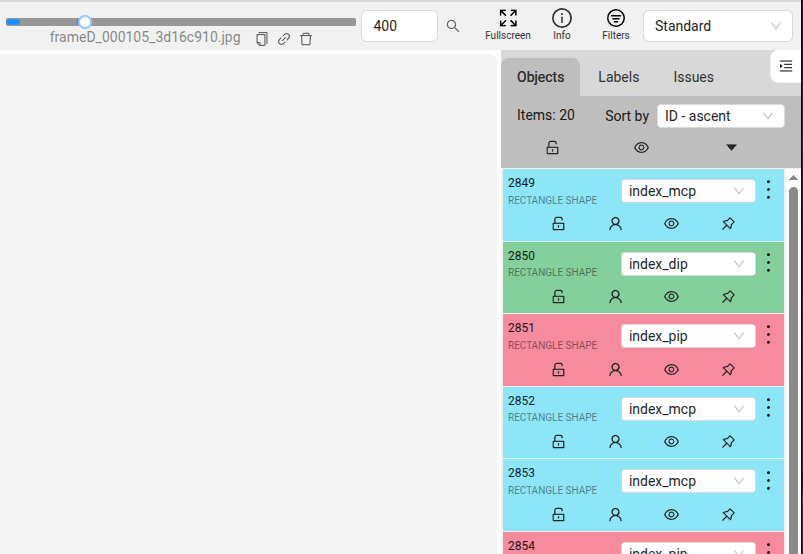Viewport: 803px width, 554px height.
Task: Open the three-dot menu for object 2850
Action: click(768, 263)
